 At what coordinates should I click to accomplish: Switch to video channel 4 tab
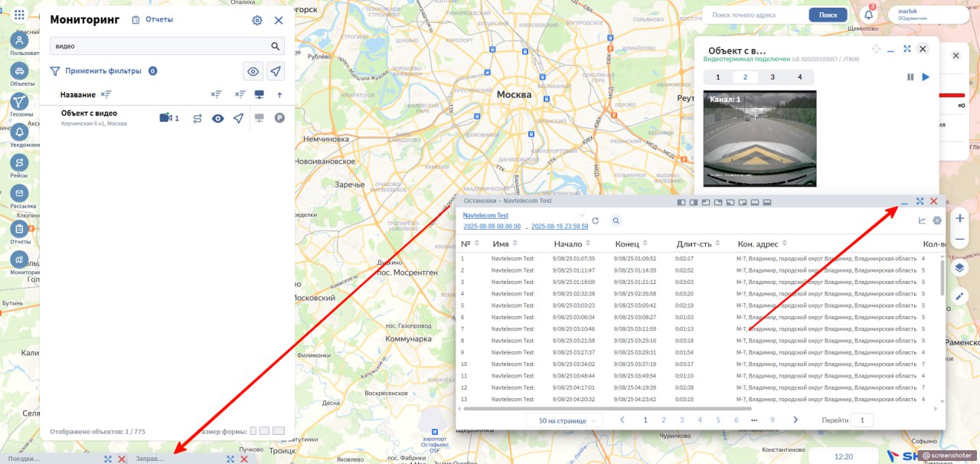799,77
